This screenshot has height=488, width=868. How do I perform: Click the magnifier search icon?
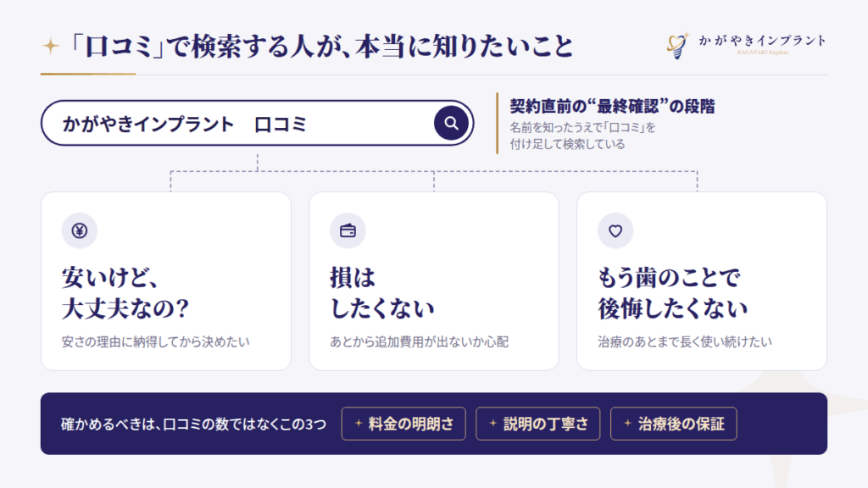[451, 123]
